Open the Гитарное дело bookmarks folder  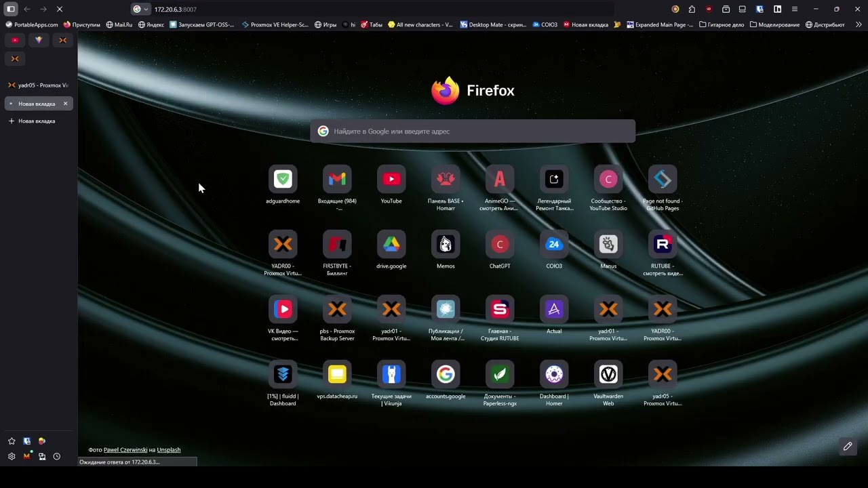[722, 24]
